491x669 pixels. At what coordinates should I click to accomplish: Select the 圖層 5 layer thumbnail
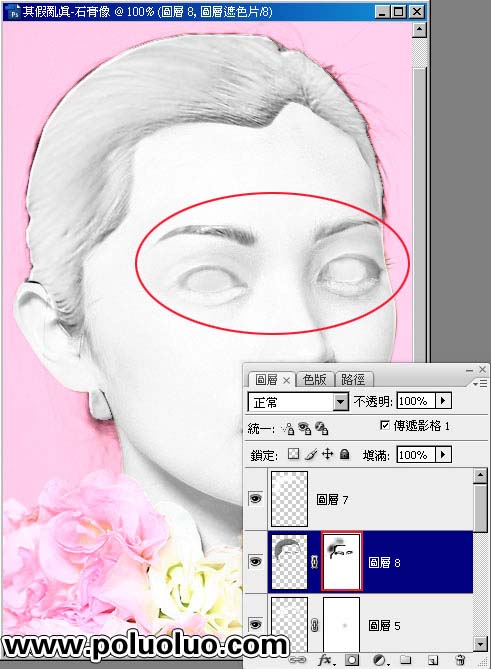pos(289,625)
